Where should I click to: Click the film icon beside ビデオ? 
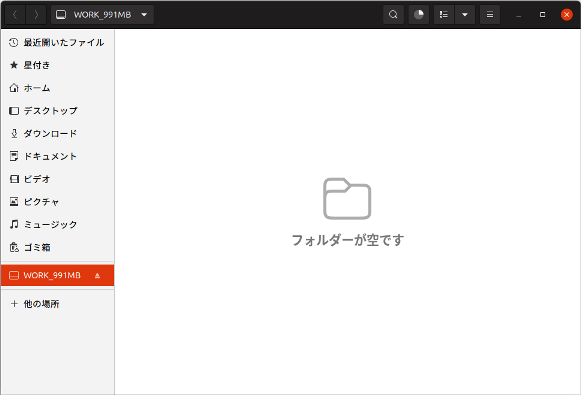(14, 179)
